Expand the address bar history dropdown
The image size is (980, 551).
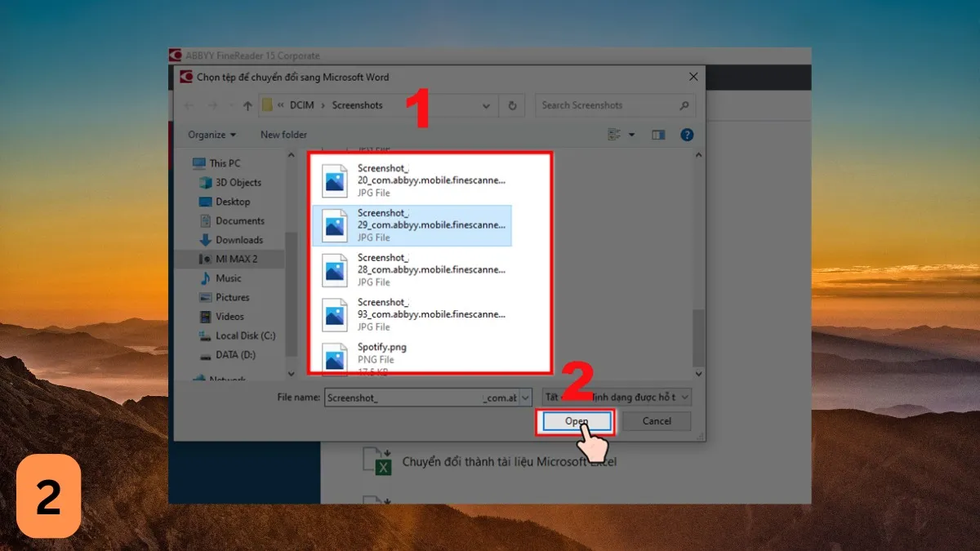pos(486,104)
